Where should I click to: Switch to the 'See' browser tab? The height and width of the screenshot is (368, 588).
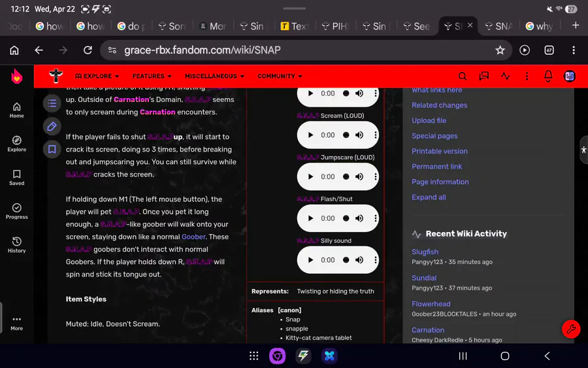click(x=417, y=26)
